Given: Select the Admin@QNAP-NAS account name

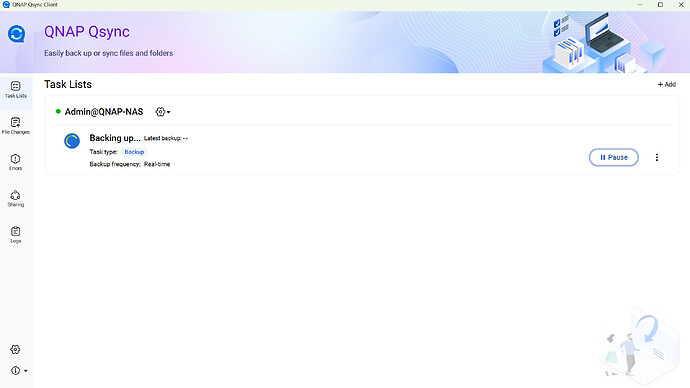Looking at the screenshot, I should click(104, 112).
